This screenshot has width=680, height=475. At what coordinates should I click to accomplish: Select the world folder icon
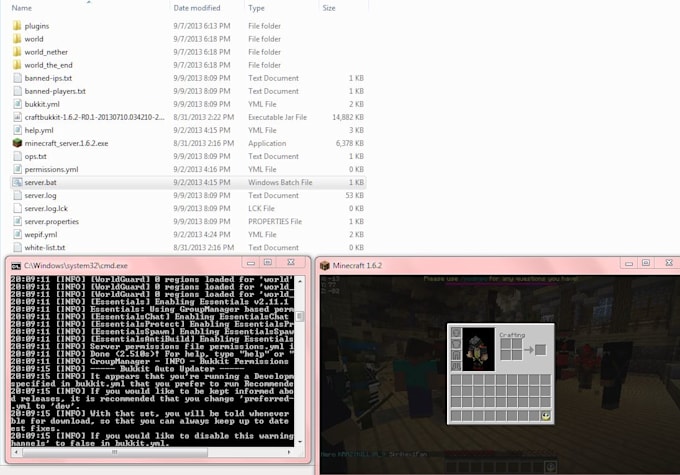[x=17, y=39]
